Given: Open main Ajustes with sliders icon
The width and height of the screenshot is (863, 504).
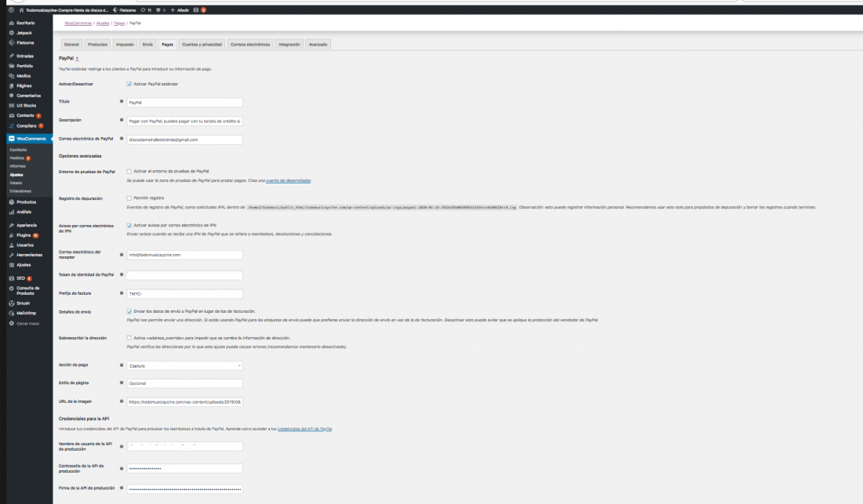Looking at the screenshot, I should pyautogui.click(x=23, y=265).
